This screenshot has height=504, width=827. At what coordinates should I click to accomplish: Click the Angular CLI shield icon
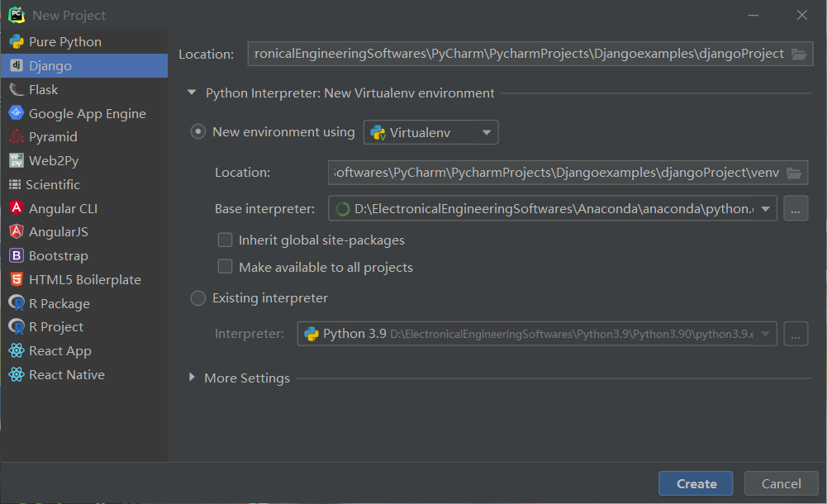pyautogui.click(x=17, y=208)
